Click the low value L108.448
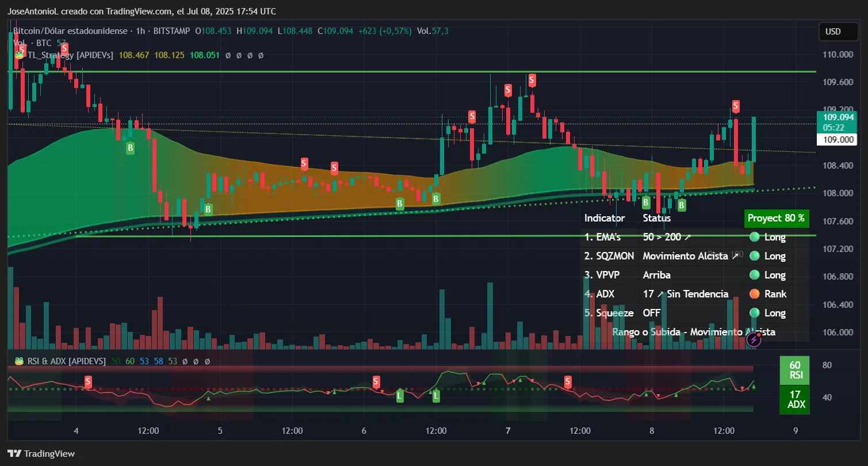This screenshot has height=466, width=868. click(296, 31)
